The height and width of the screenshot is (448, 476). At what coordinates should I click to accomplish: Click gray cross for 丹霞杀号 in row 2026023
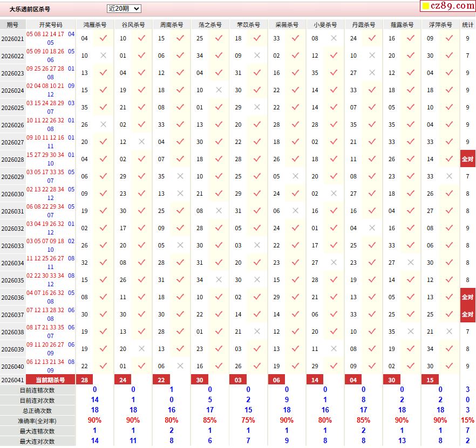[x=372, y=73]
